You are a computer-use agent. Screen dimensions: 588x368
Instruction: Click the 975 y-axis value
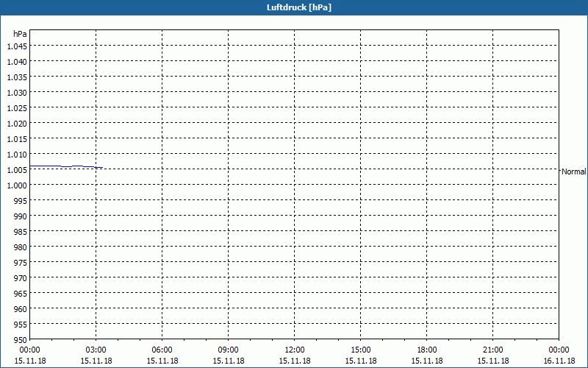[21, 263]
